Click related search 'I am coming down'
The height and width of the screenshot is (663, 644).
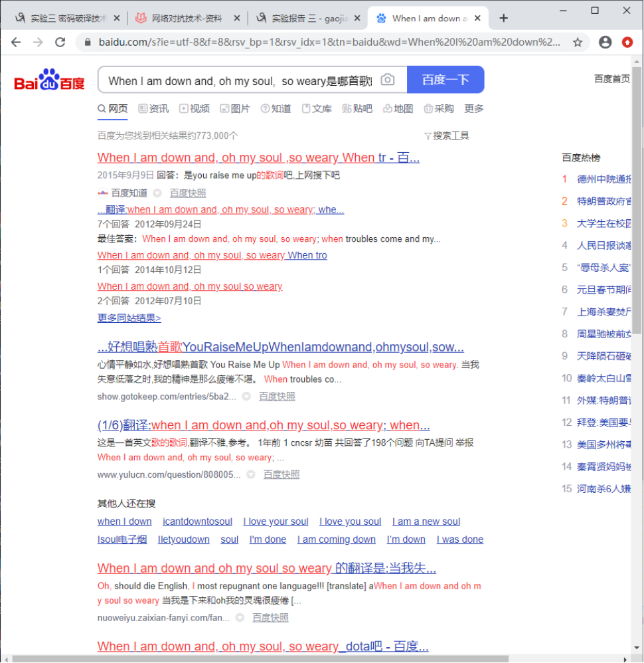pyautogui.click(x=337, y=539)
